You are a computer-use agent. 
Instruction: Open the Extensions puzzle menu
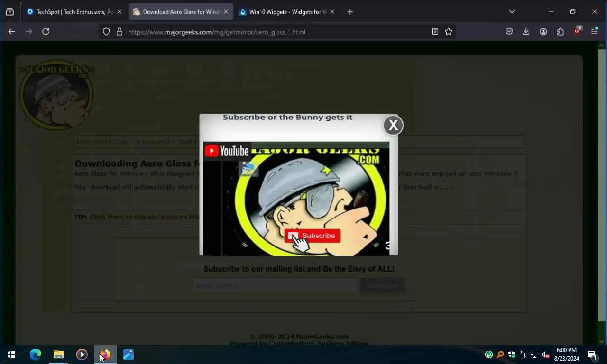pyautogui.click(x=561, y=32)
